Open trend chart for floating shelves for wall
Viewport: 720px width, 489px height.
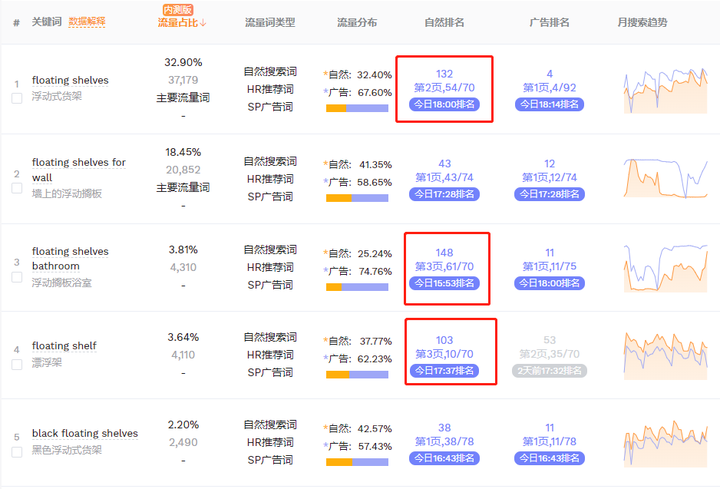(x=664, y=178)
